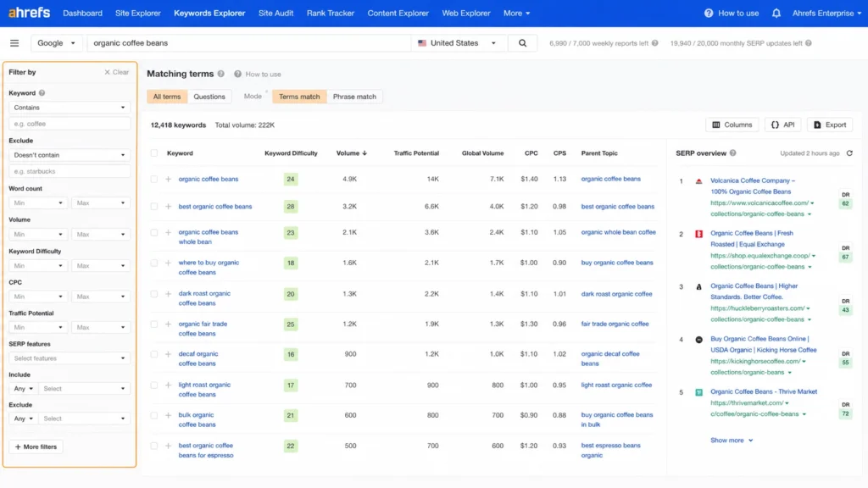This screenshot has height=488, width=868.
Task: Check 'best organic coffee beans for espresso' checkbox
Action: (154, 446)
